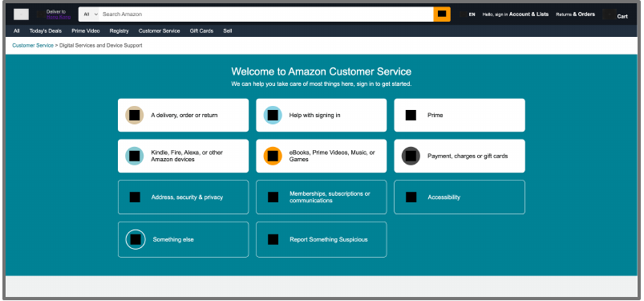Click the Prime card icon
This screenshot has height=301, width=644.
tap(411, 115)
